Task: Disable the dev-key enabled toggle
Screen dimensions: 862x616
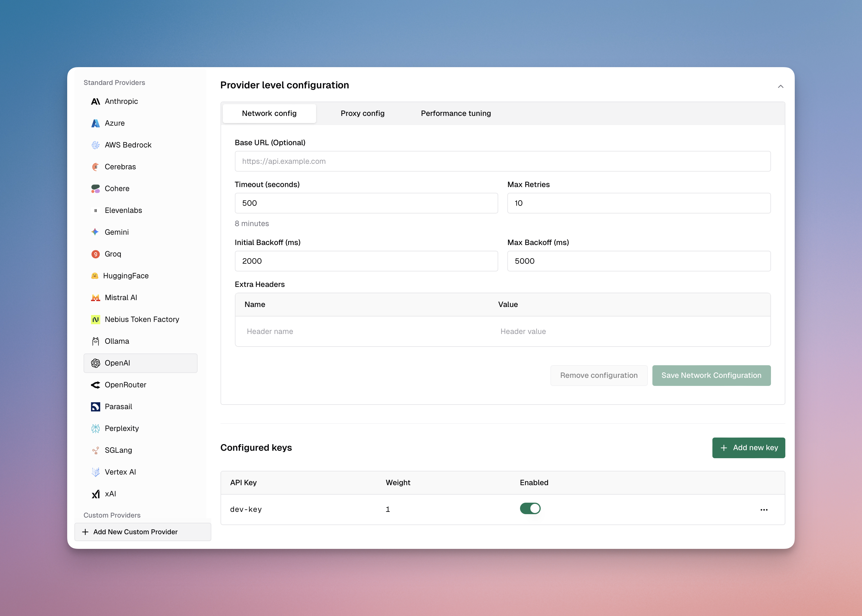Action: [x=530, y=508]
